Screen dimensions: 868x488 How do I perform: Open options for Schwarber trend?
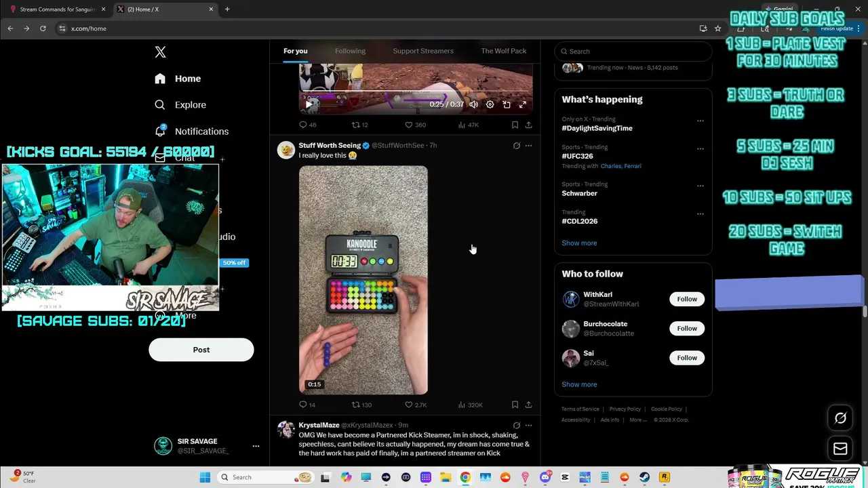(701, 186)
